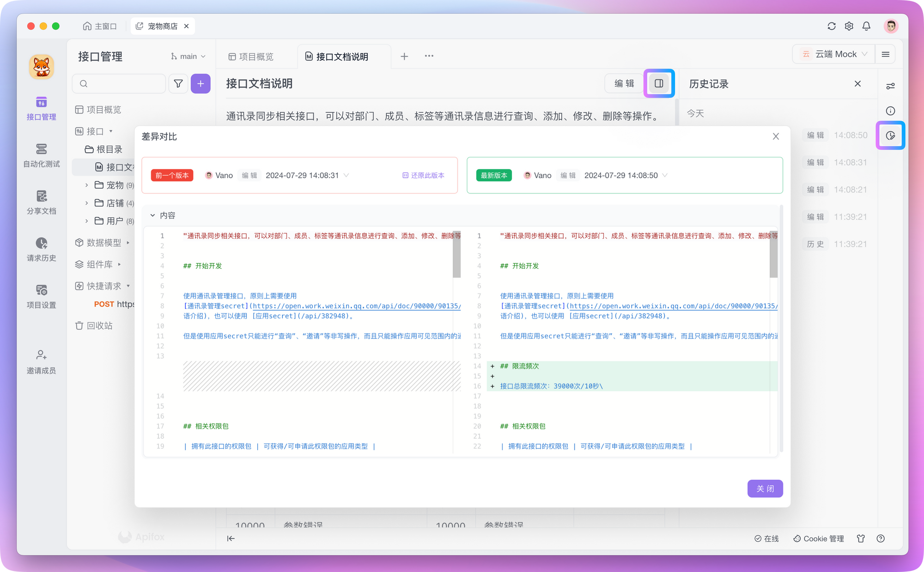Open Share Docs (分享文档) sidebar icon
This screenshot has height=572, width=924.
pos(42,202)
